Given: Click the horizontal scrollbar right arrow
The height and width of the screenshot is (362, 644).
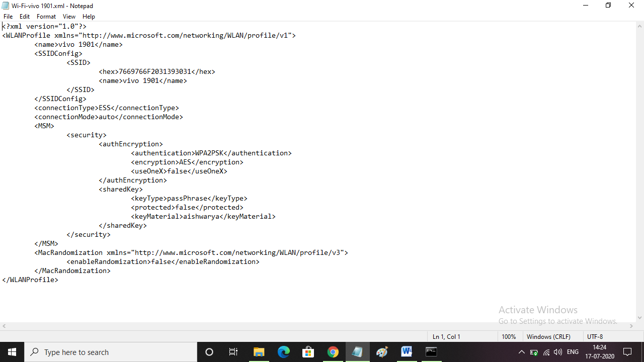Looking at the screenshot, I should coord(631,326).
